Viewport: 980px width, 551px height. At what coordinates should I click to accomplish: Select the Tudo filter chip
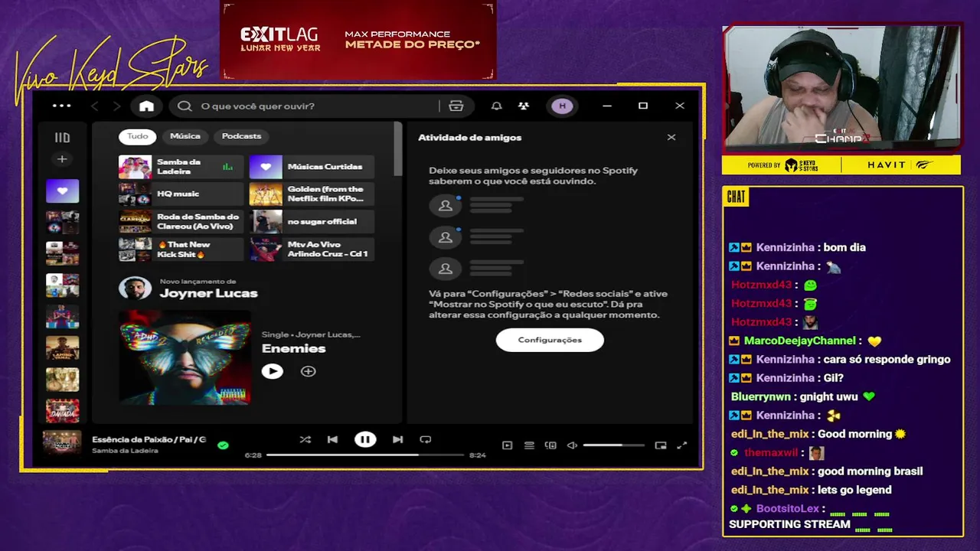(138, 136)
